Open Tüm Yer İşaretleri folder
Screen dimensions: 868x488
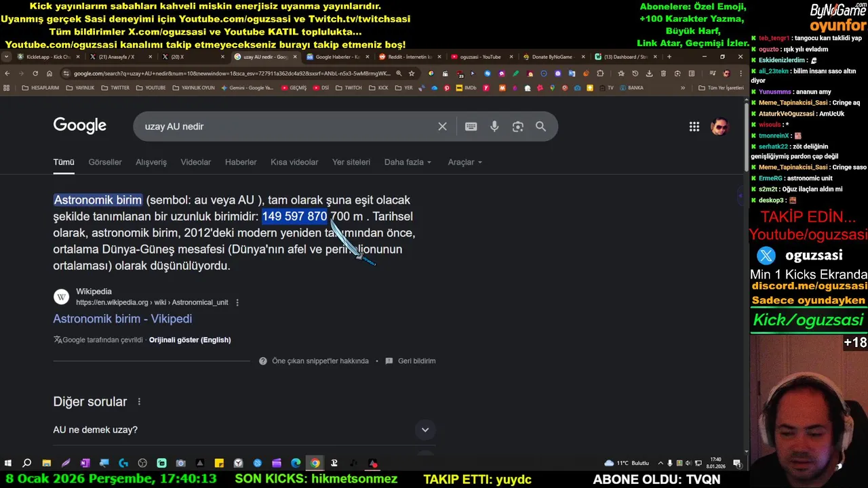(721, 87)
